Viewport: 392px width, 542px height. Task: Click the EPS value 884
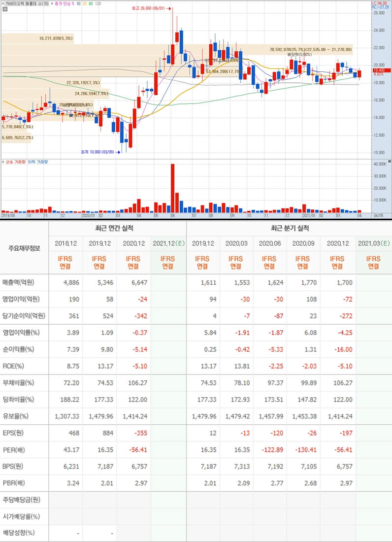pos(108,433)
